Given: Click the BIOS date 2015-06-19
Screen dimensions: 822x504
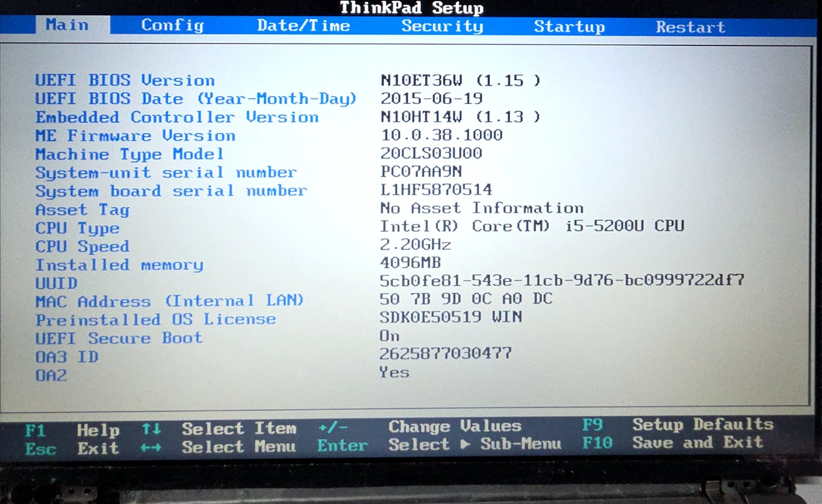Looking at the screenshot, I should coord(432,98).
